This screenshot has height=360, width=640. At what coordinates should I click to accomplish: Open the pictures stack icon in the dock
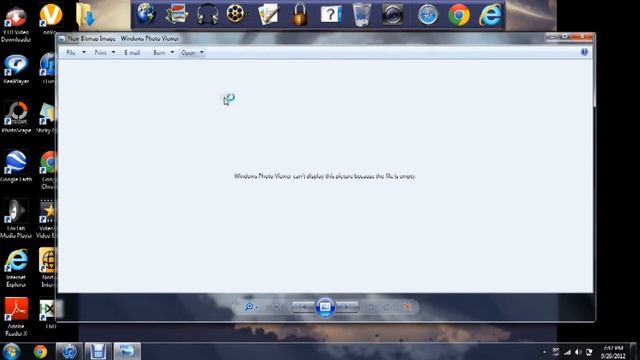tap(177, 15)
